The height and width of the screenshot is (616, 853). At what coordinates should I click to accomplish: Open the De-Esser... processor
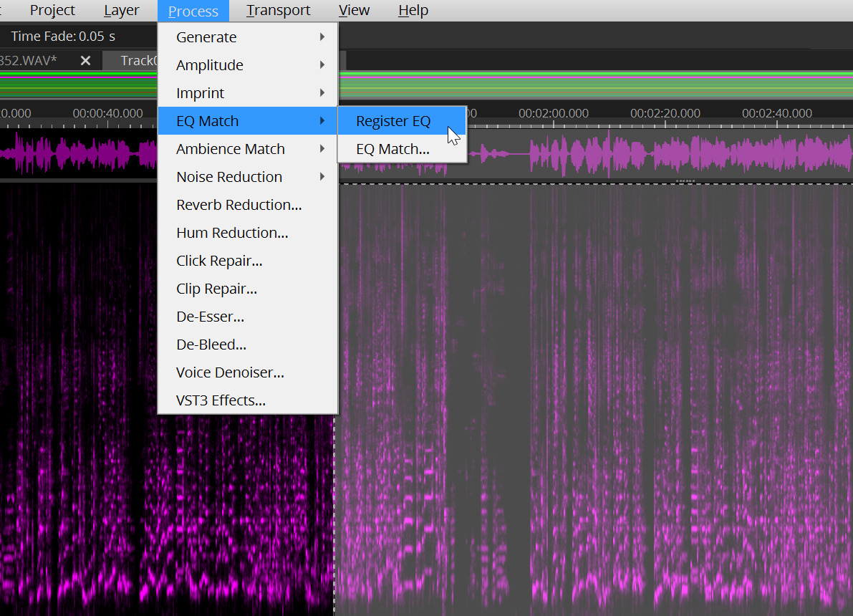210,317
